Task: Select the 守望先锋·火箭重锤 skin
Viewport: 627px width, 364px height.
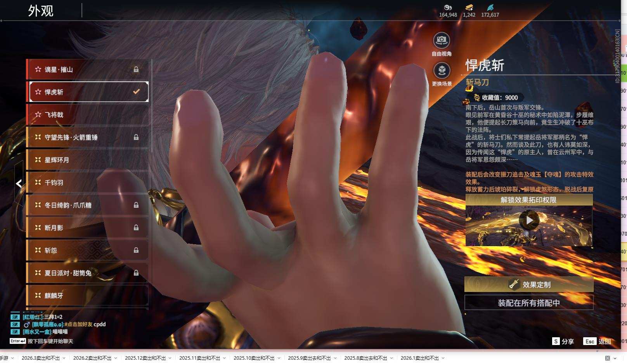Action: [88, 137]
